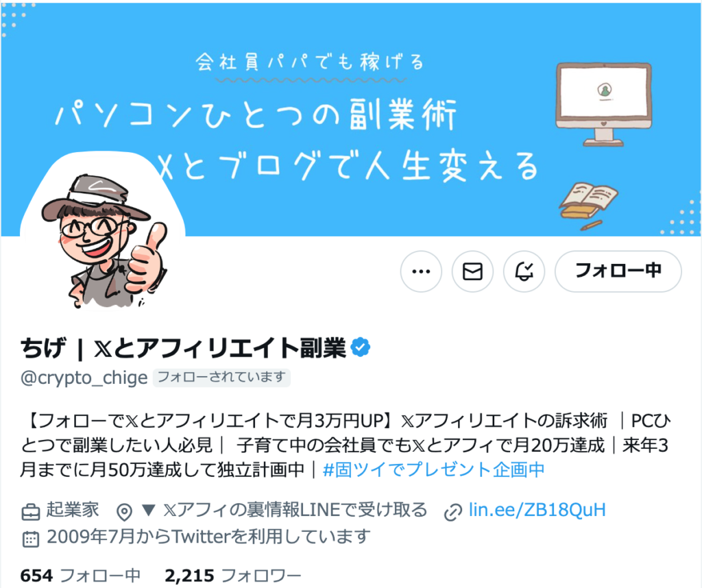Click the display name ちげ｜Xとアフィリエイト副業
This screenshot has width=702, height=588.
tap(184, 347)
